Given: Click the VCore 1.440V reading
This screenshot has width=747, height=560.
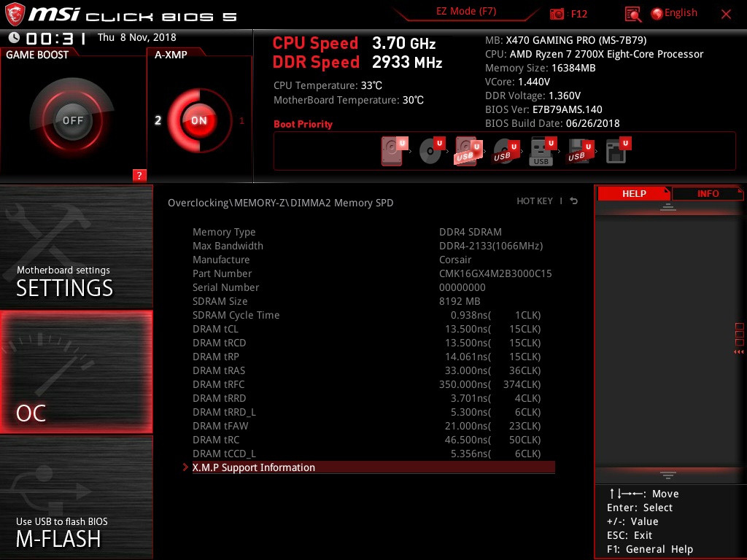Looking at the screenshot, I should [517, 82].
